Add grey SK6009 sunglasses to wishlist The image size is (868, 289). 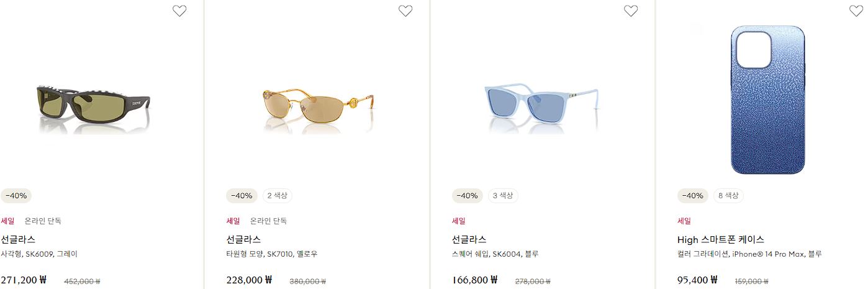pyautogui.click(x=179, y=11)
